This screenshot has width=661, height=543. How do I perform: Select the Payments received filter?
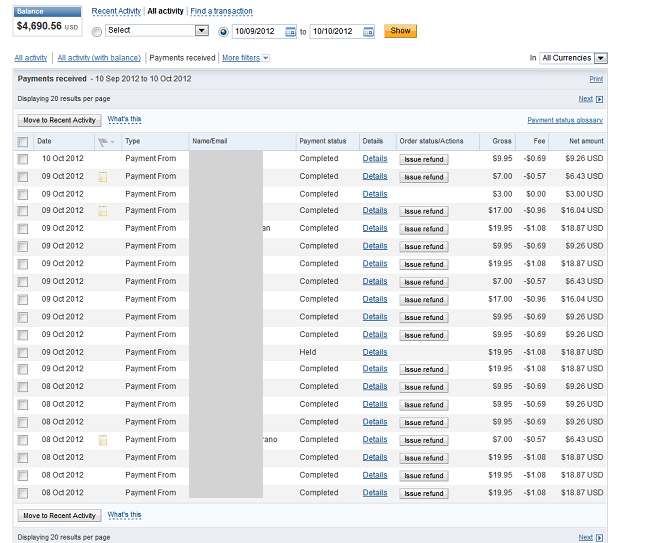click(182, 58)
